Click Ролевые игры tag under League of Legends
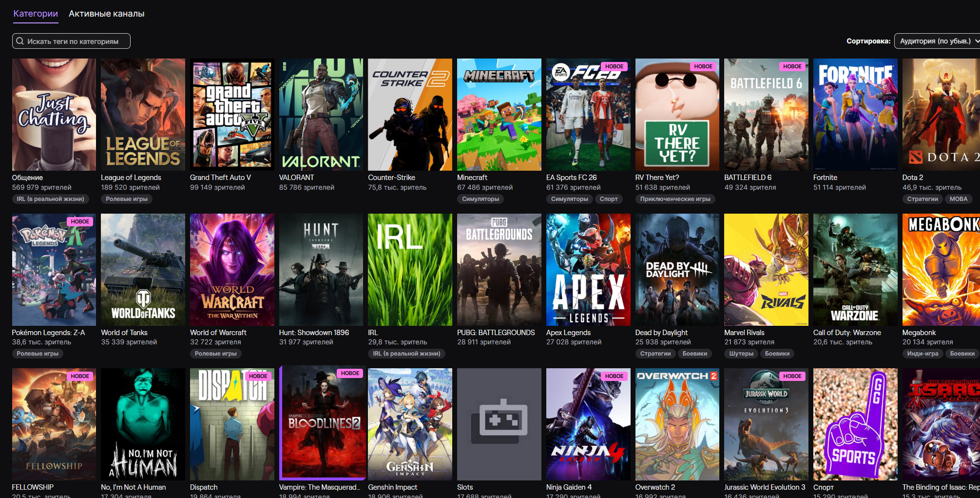980x498 pixels. pos(127,199)
